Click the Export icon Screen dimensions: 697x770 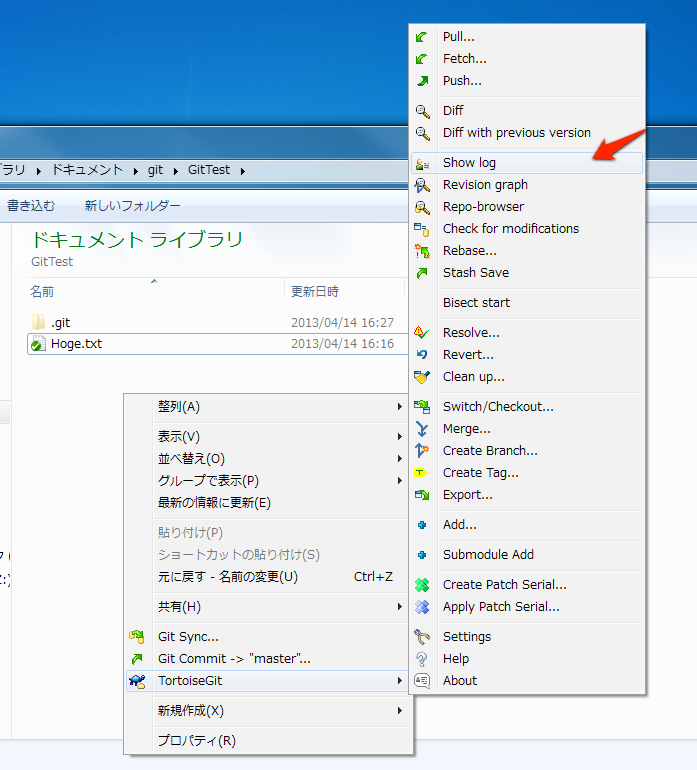pyautogui.click(x=422, y=495)
